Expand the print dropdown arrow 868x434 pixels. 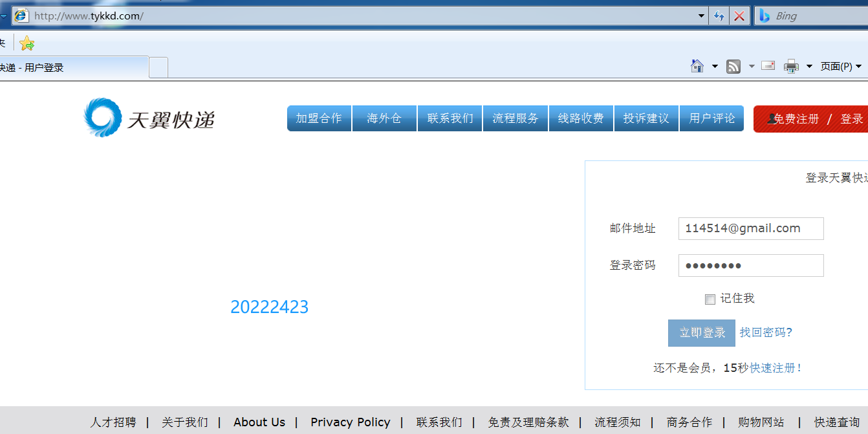pos(809,66)
